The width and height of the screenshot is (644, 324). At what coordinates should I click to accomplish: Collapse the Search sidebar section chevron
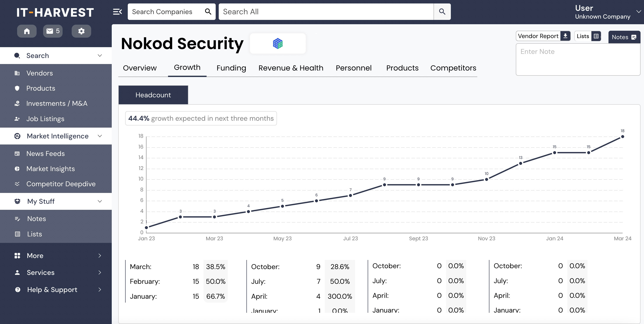tap(100, 55)
